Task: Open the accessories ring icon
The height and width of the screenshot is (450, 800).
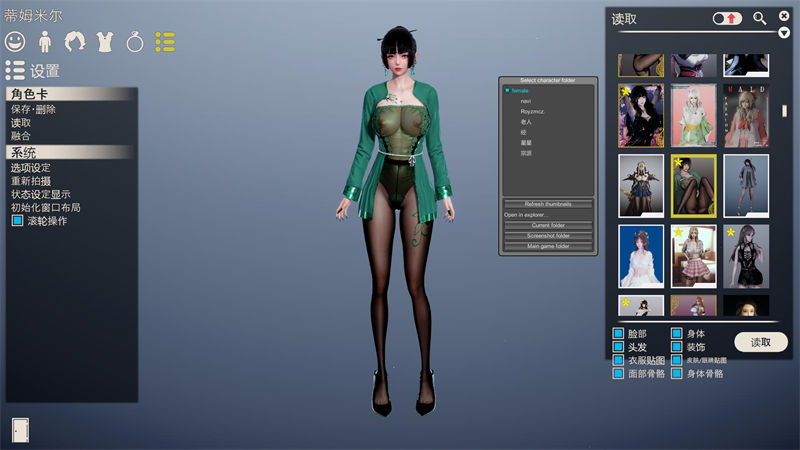Action: pyautogui.click(x=135, y=42)
